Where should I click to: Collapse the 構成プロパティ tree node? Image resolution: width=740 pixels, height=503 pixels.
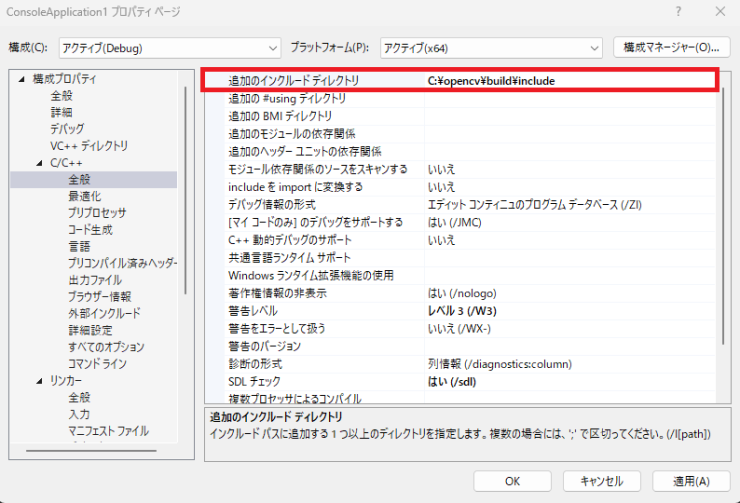(x=22, y=79)
